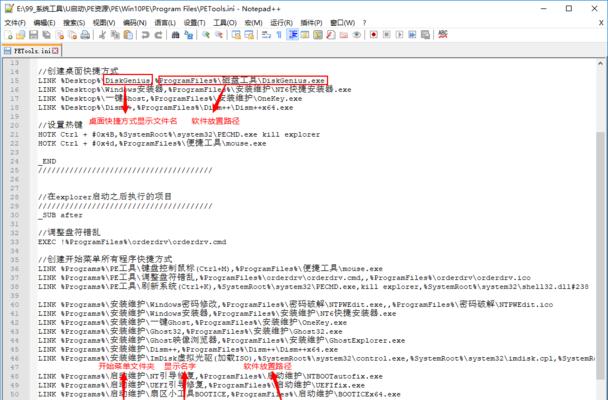Image resolution: width=608 pixels, height=400 pixels.
Task: Open the 文件(F) menu
Action: (x=15, y=23)
